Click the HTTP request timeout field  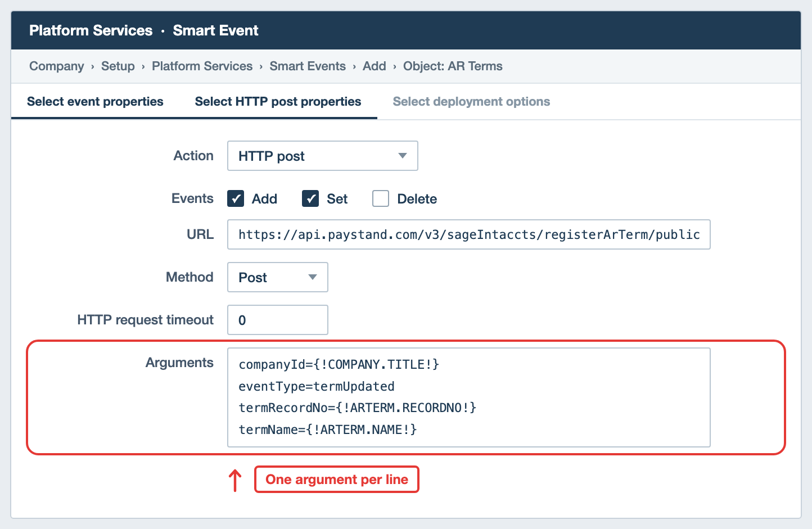[x=277, y=320]
